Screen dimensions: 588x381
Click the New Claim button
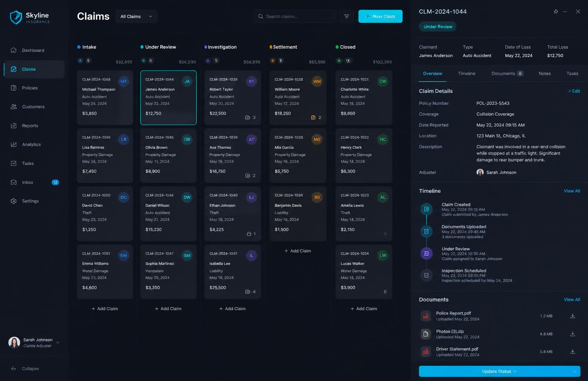(380, 16)
